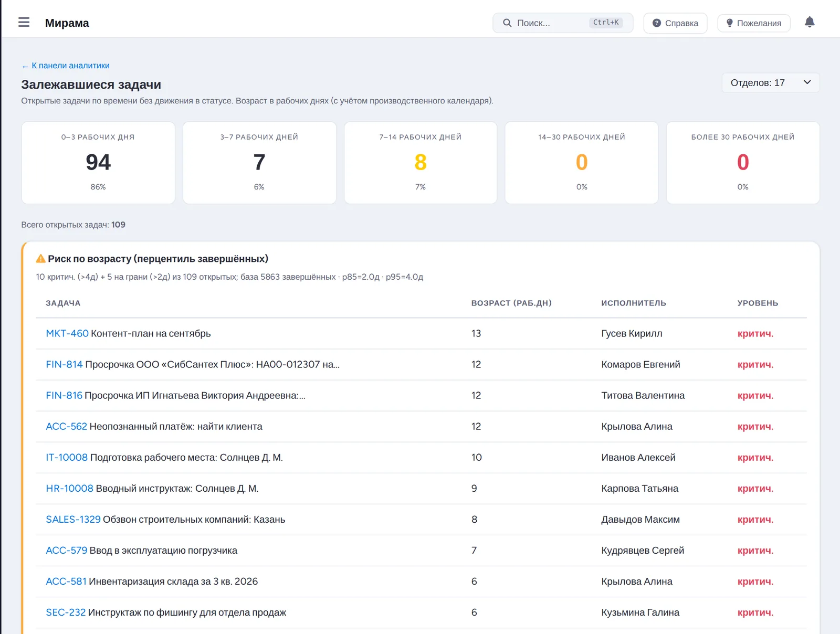
Task: Open the Пожелания feedback button
Action: pyautogui.click(x=753, y=23)
